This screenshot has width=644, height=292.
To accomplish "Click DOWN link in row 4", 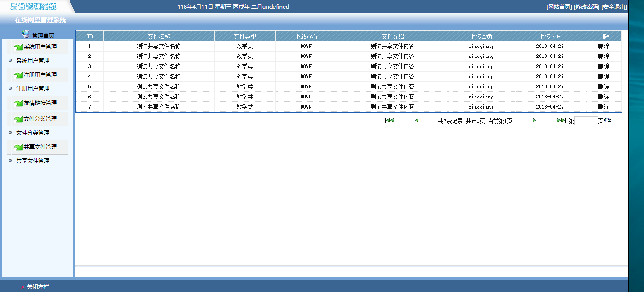I will click(306, 77).
